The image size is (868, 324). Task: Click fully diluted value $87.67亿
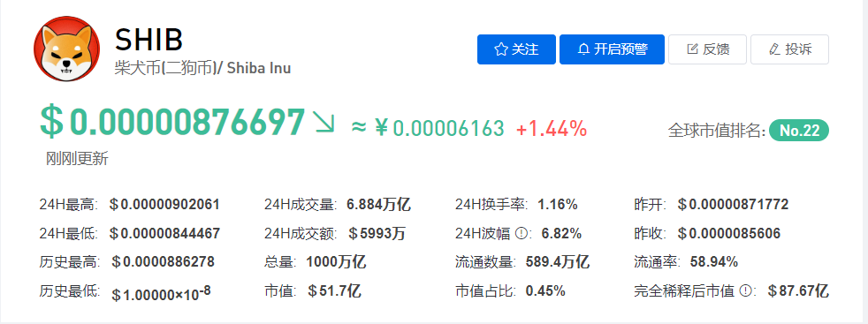[797, 290]
